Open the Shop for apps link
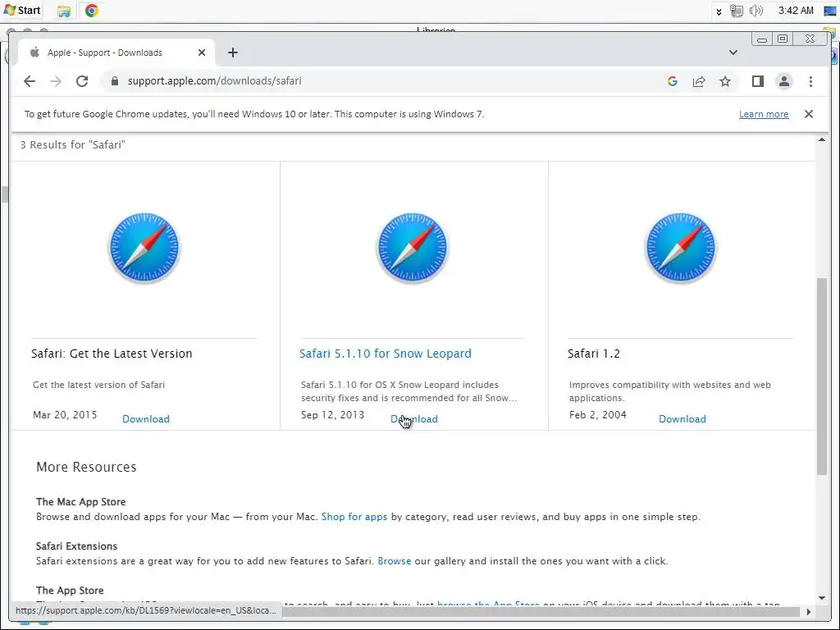Image resolution: width=840 pixels, height=630 pixels. click(354, 517)
